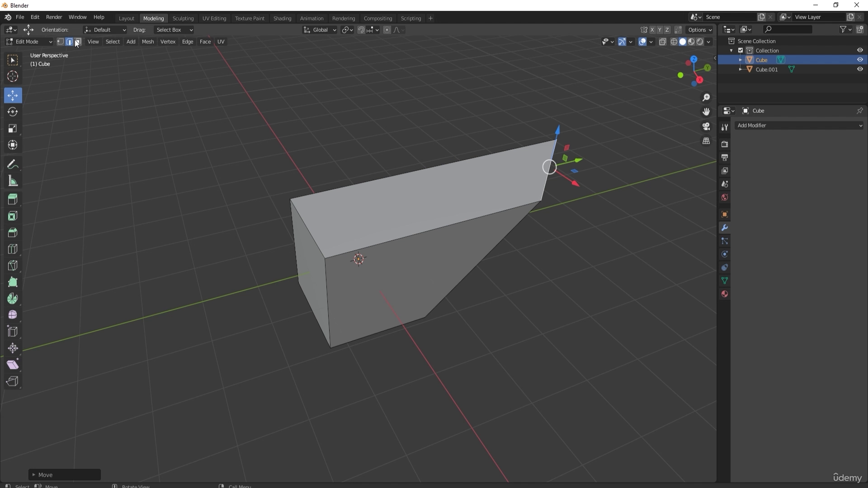Screen dimensions: 868x488
Task: Select the Shrink/Fatten tool
Action: click(13, 348)
